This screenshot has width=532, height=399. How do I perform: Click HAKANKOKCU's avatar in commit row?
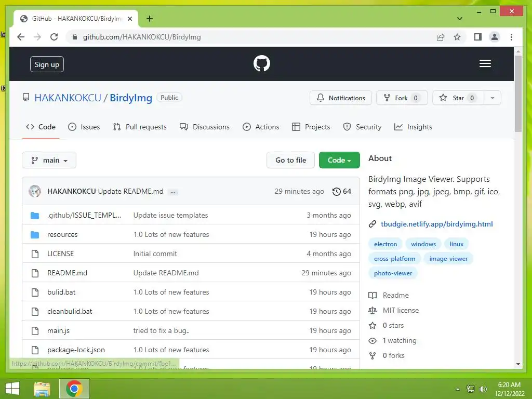click(x=35, y=191)
